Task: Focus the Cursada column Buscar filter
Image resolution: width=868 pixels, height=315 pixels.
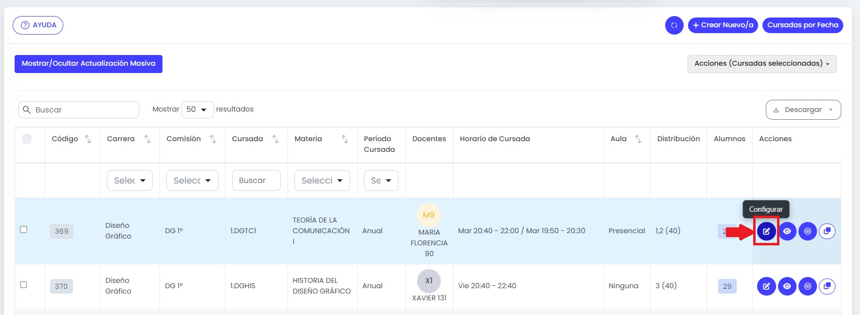Action: pos(256,180)
